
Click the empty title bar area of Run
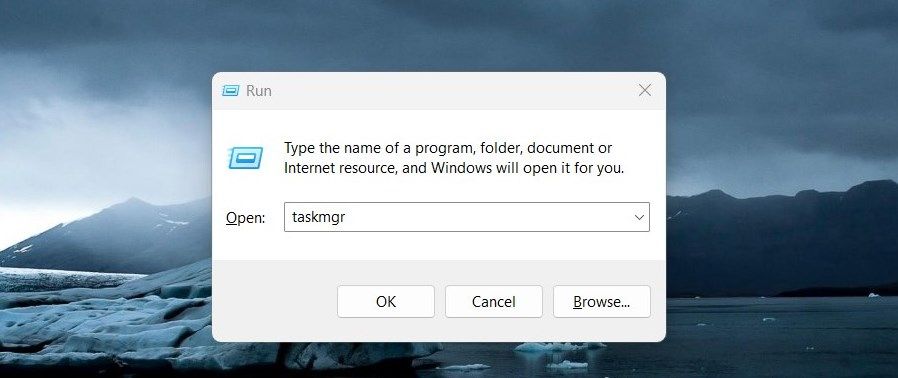click(x=452, y=90)
